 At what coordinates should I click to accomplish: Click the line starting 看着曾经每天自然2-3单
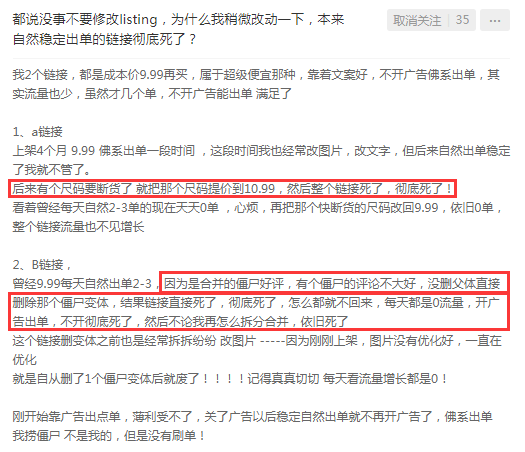click(257, 208)
